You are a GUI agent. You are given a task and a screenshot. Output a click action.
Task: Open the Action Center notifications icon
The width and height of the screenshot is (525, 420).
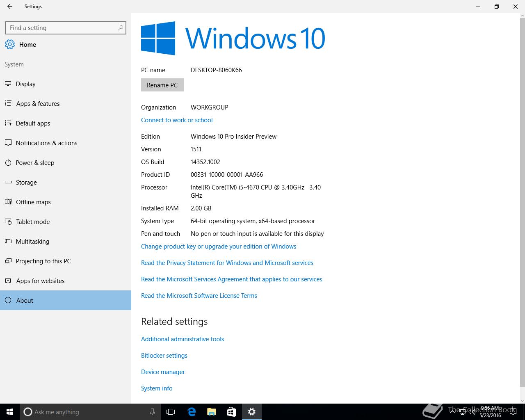[x=513, y=412]
